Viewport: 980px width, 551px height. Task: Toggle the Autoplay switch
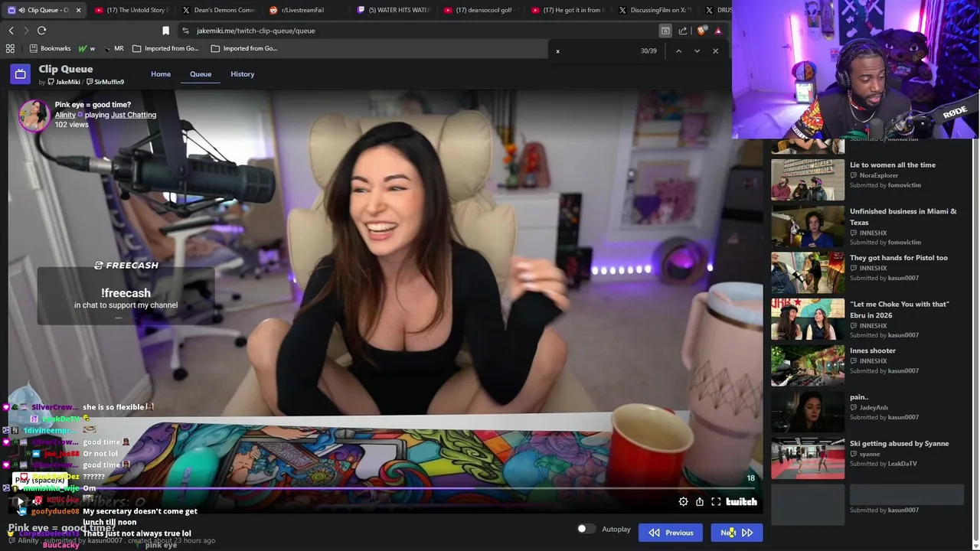(x=586, y=529)
